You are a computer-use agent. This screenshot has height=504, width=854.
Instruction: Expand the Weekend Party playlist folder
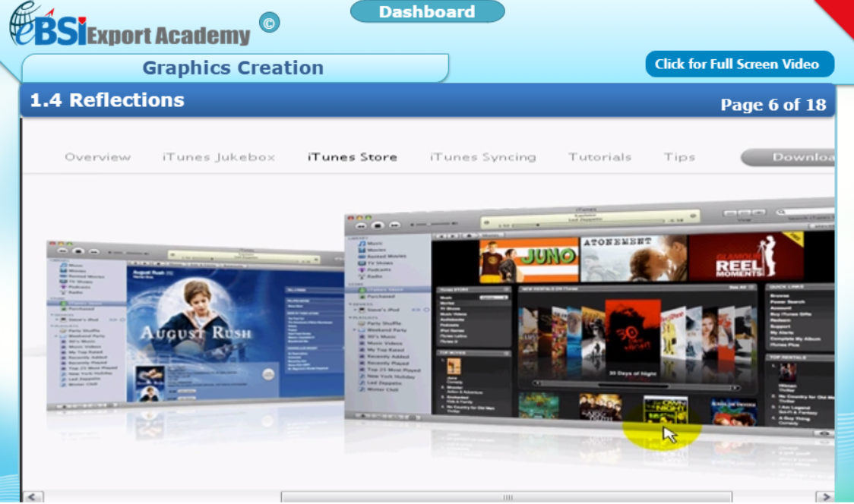click(353, 330)
